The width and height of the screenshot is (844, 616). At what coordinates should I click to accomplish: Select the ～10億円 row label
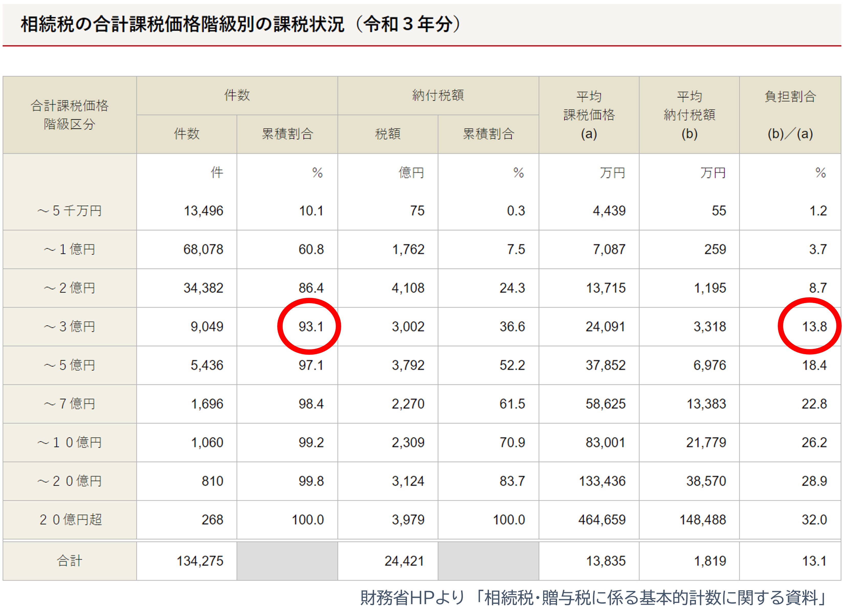(x=70, y=443)
